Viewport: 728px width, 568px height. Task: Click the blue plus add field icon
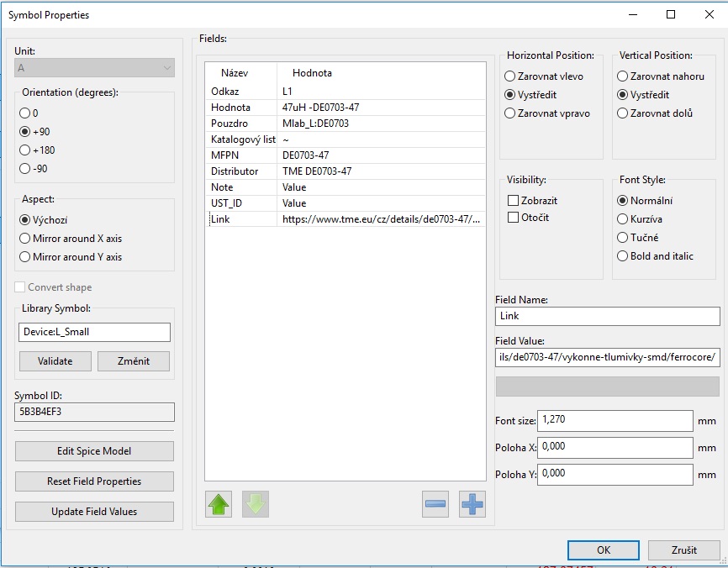point(472,504)
